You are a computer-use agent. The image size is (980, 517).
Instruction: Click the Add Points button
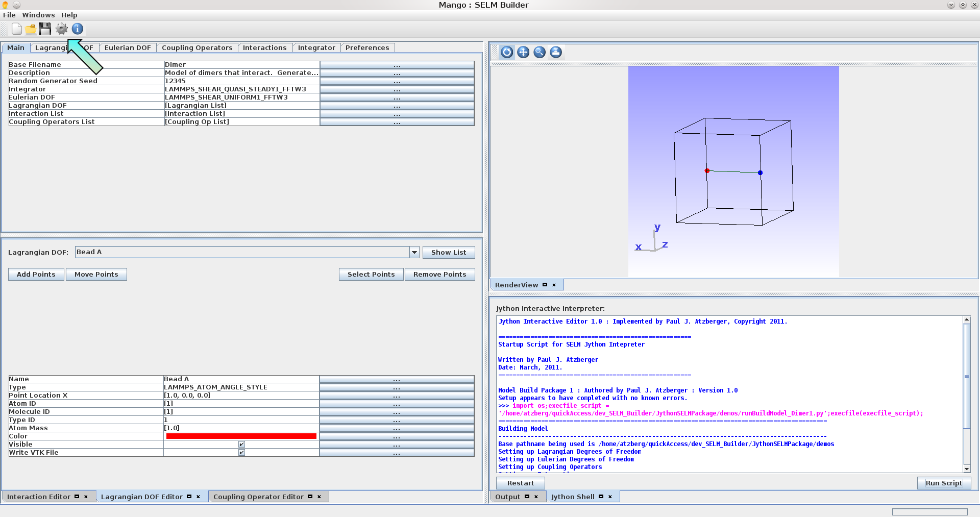[36, 275]
